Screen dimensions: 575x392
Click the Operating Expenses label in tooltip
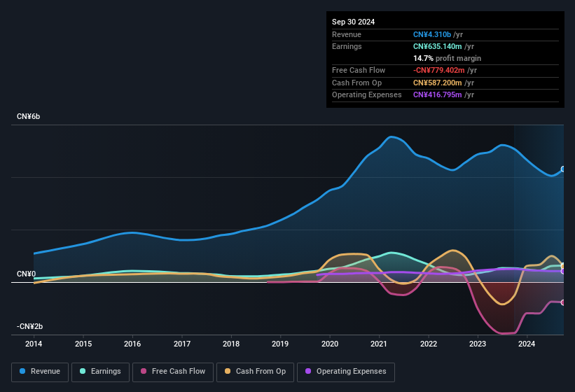tap(367, 95)
